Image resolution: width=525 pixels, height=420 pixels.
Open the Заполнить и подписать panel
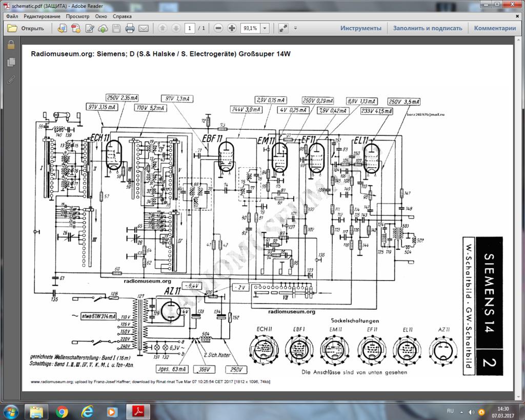point(428,28)
